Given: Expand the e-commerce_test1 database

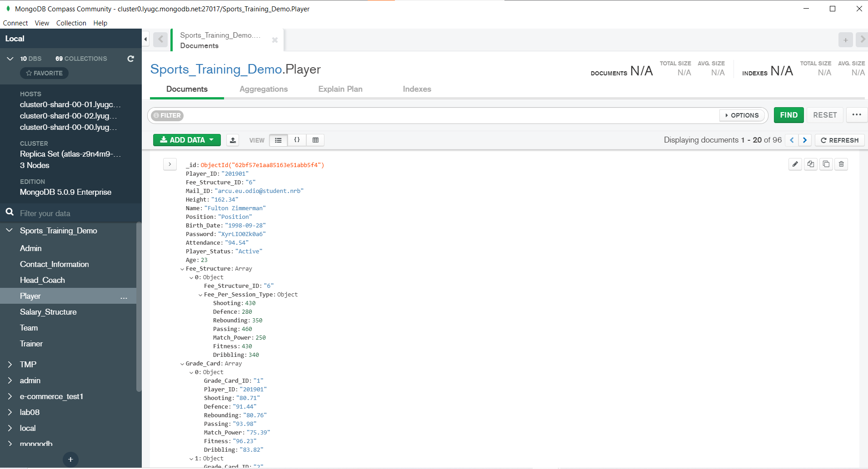Looking at the screenshot, I should [10, 396].
